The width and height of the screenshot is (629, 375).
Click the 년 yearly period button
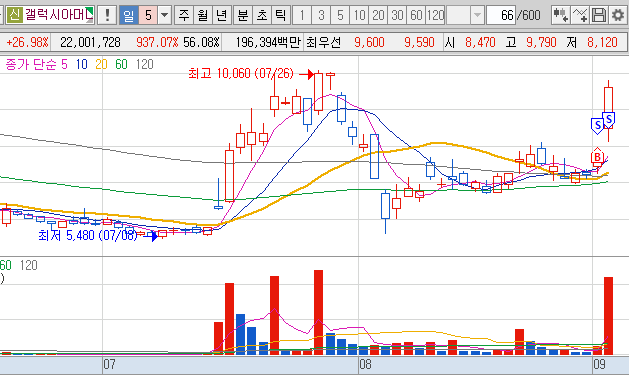[x=221, y=15]
